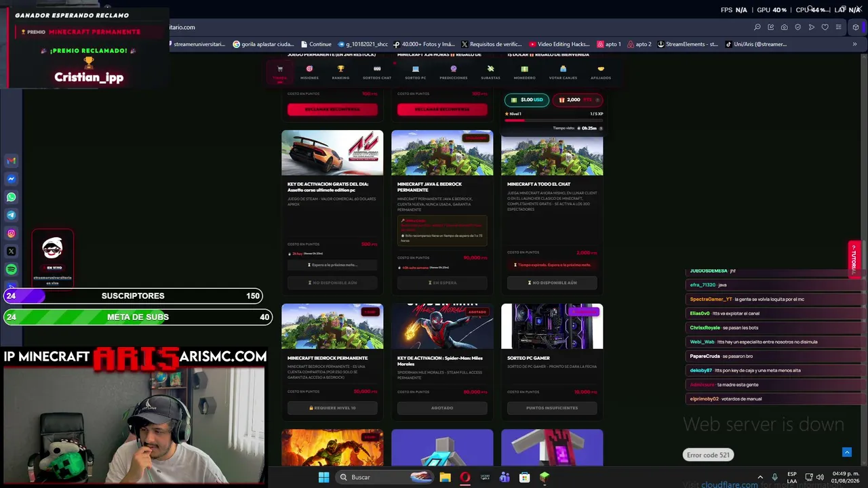Image resolution: width=868 pixels, height=488 pixels.
Task: Open the Monedero wallet tab
Action: pyautogui.click(x=524, y=72)
